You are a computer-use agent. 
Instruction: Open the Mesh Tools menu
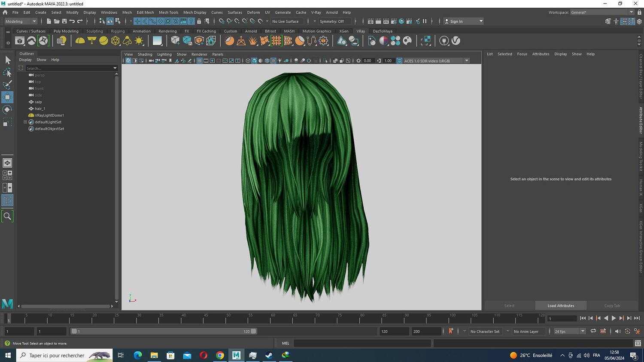click(168, 12)
